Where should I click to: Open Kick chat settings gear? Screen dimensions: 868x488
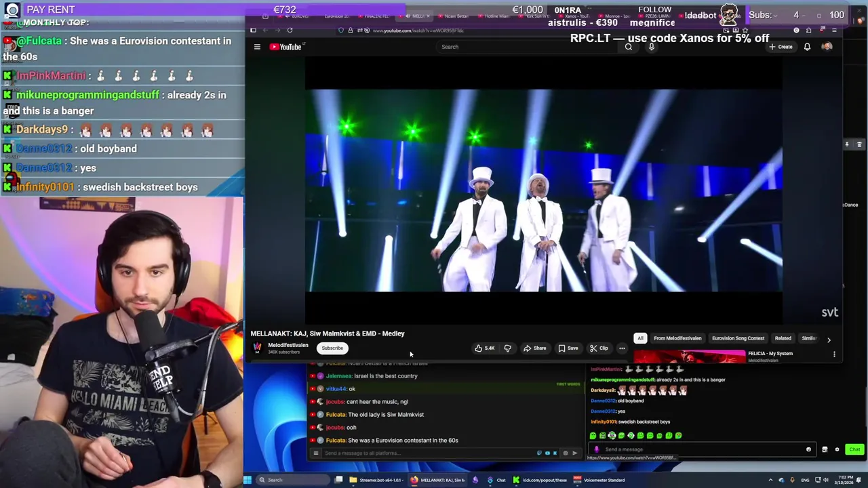click(837, 449)
